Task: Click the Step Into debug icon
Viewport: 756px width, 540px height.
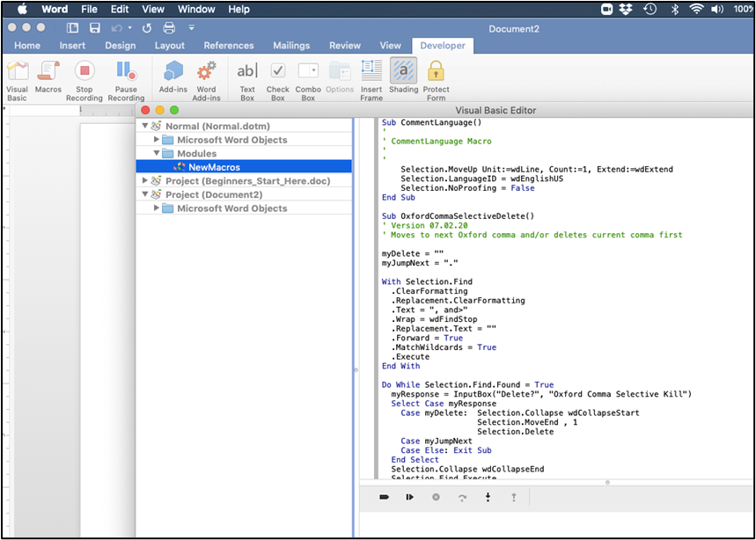Action: pos(488,497)
